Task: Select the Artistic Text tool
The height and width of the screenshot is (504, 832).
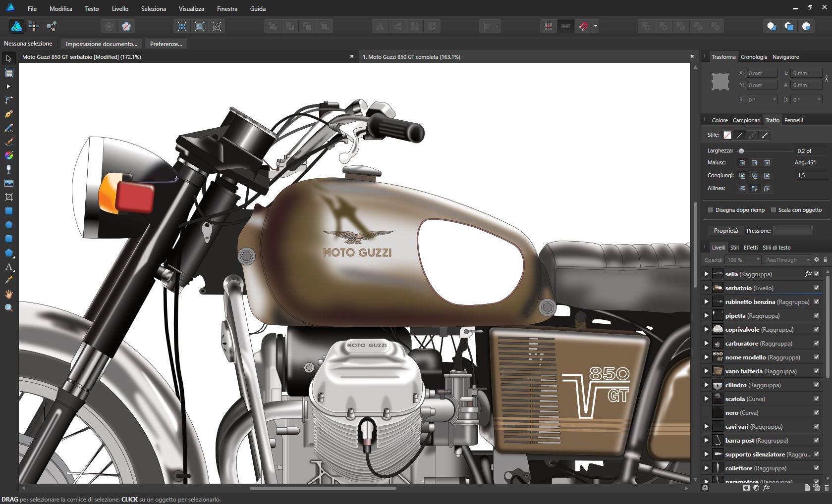Action: click(x=8, y=267)
